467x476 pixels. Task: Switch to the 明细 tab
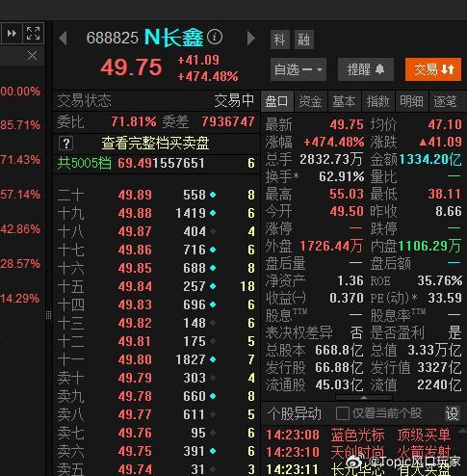[x=411, y=101]
